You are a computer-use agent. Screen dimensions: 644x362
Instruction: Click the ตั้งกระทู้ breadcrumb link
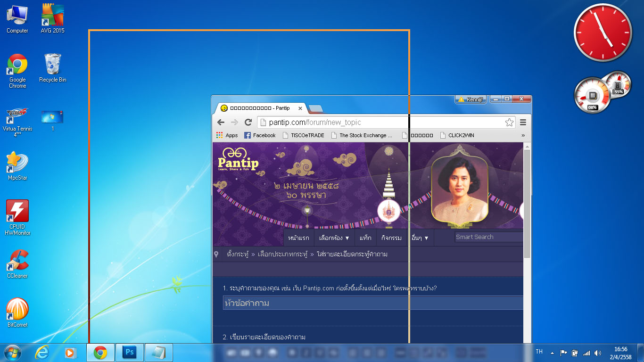coord(238,254)
